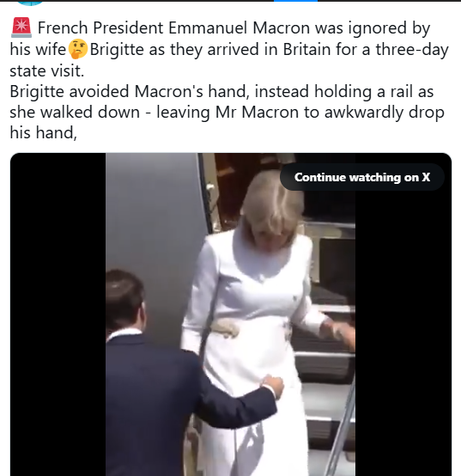This screenshot has width=461, height=476.
Task: Click 'Continue watching on X' button
Action: point(362,177)
